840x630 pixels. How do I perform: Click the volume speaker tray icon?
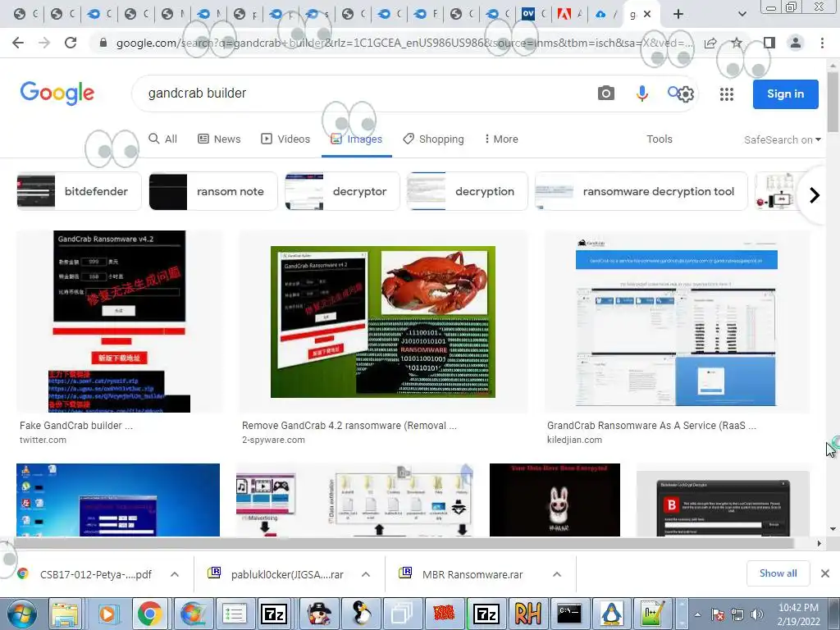(x=757, y=614)
